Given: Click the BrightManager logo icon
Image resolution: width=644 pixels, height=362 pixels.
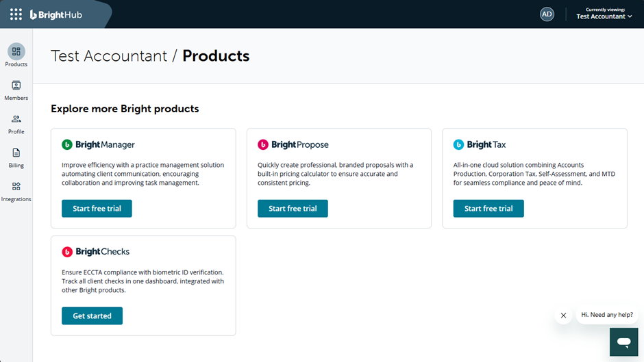Looking at the screenshot, I should click(67, 144).
